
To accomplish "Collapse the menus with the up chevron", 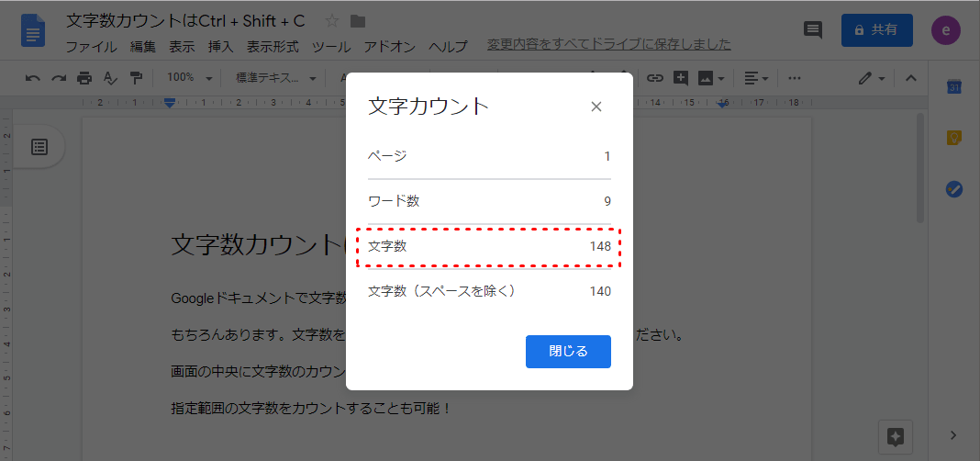I will click(x=911, y=78).
